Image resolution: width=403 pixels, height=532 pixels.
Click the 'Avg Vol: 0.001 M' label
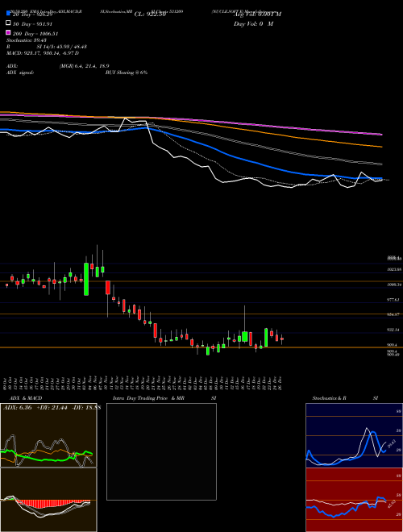click(x=257, y=15)
